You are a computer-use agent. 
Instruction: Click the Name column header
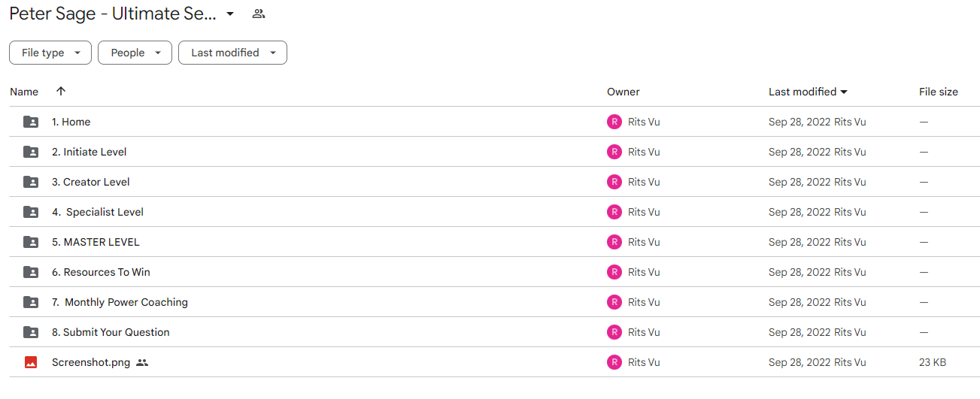[24, 92]
